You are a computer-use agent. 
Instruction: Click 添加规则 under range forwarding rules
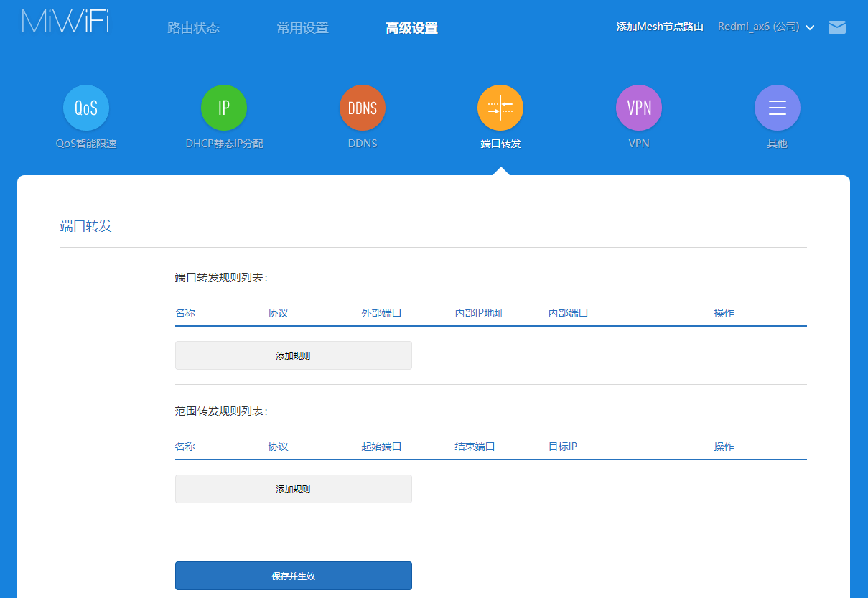293,488
